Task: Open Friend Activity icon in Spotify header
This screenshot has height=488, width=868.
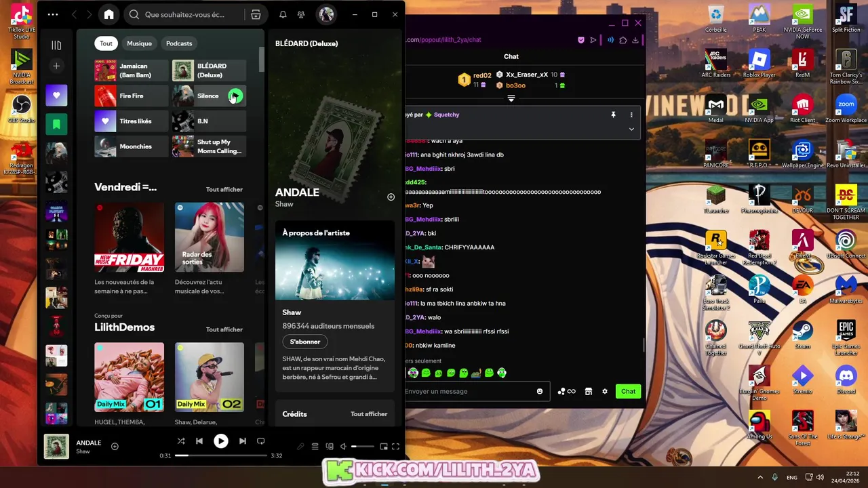Action: point(301,14)
